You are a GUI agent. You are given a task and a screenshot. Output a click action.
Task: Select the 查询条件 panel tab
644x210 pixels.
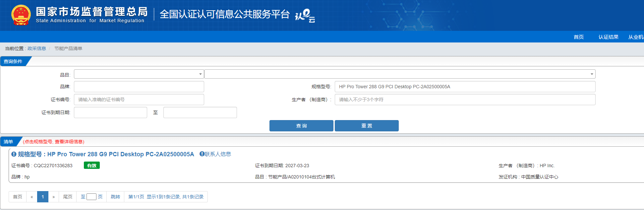pyautogui.click(x=13, y=61)
